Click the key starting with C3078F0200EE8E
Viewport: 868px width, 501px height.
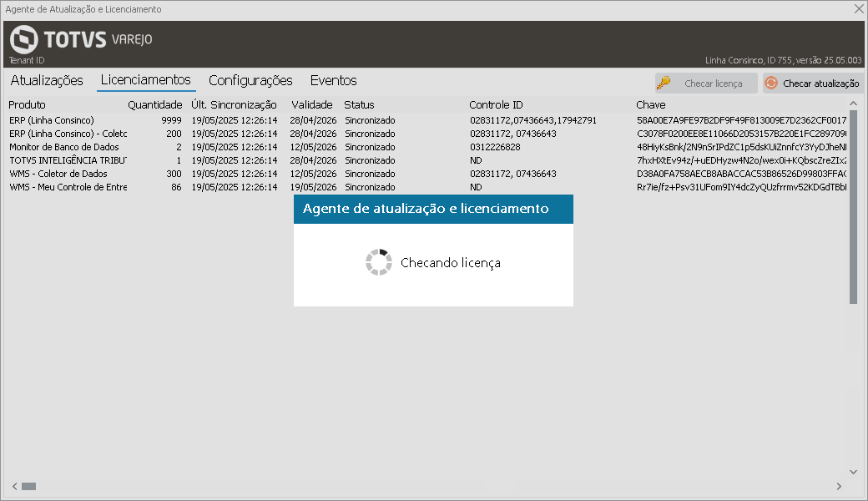(741, 134)
